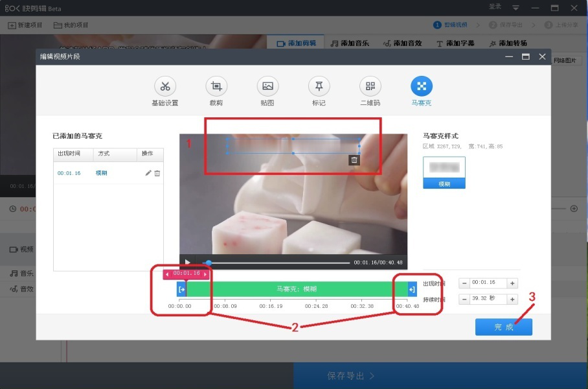Click the 网络图片 button
This screenshot has width=588, height=389.
(x=565, y=60)
